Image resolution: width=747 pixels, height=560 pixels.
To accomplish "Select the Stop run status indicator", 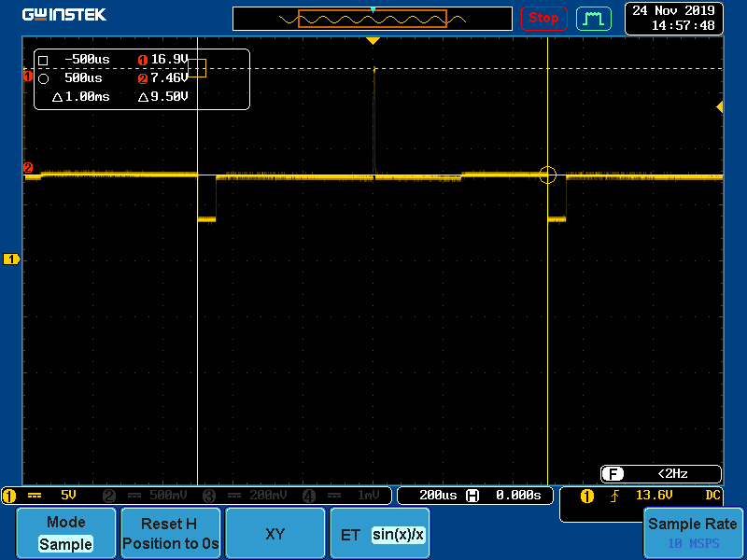I will pos(544,19).
